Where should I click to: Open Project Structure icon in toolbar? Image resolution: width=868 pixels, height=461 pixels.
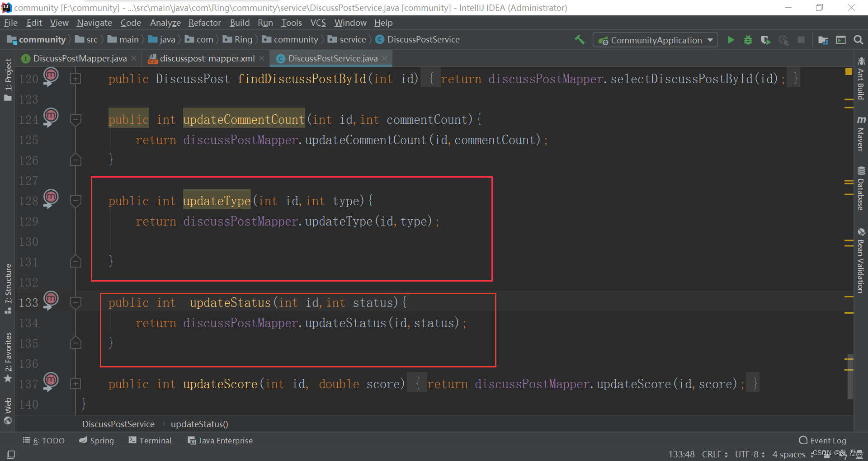click(x=823, y=40)
